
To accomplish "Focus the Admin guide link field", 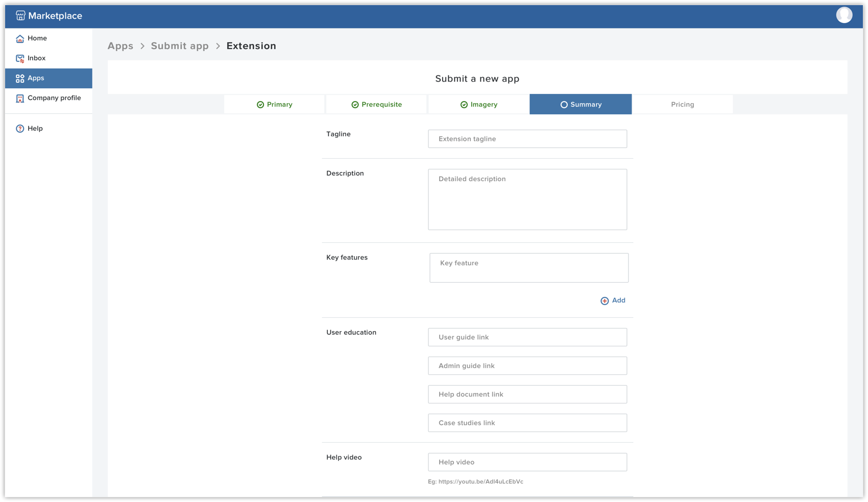I will 527,366.
